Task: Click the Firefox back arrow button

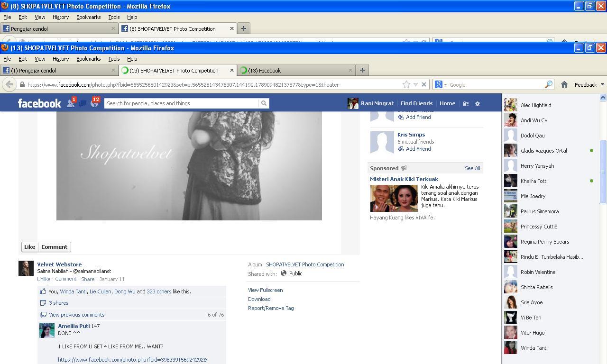Action: point(9,84)
